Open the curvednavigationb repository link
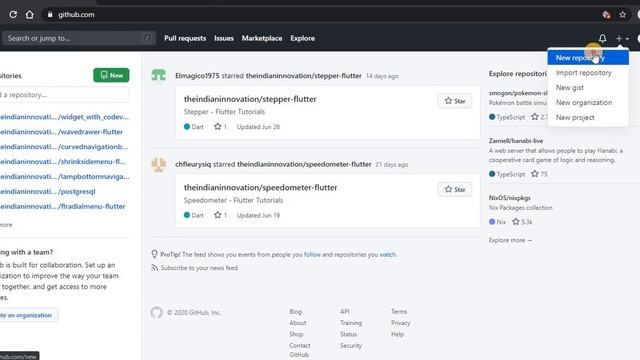This screenshot has width=640, height=360. 64,147
